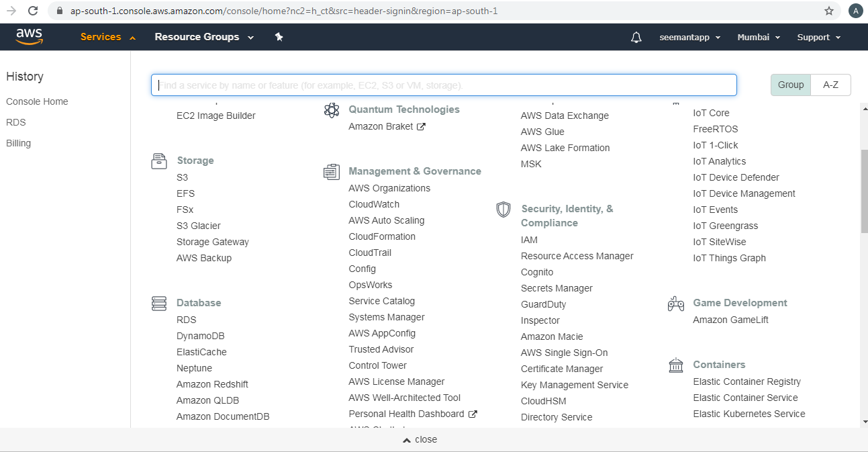
Task: Switch service view to Group
Action: pyautogui.click(x=791, y=85)
